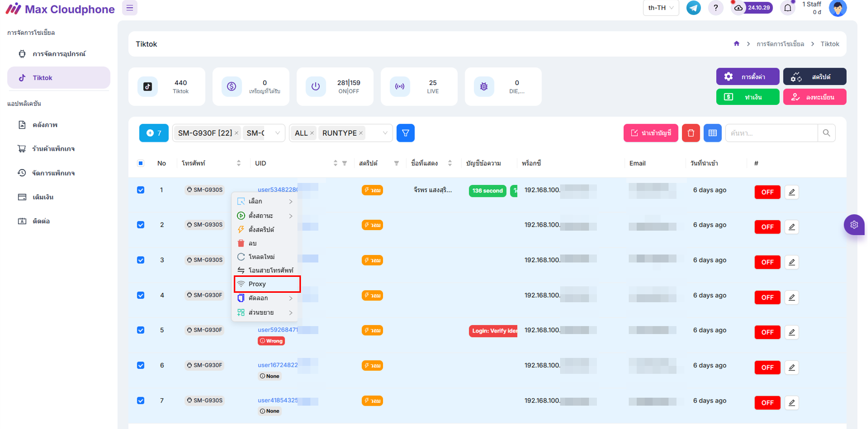The image size is (868, 429).
Task: Open คลังภาพ in the sidebar
Action: [x=59, y=125]
